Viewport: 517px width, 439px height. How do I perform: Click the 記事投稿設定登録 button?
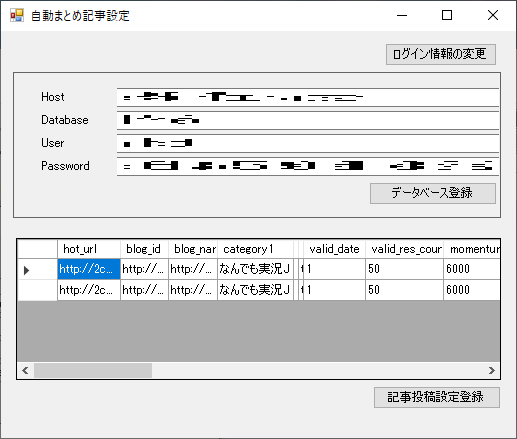coord(437,397)
